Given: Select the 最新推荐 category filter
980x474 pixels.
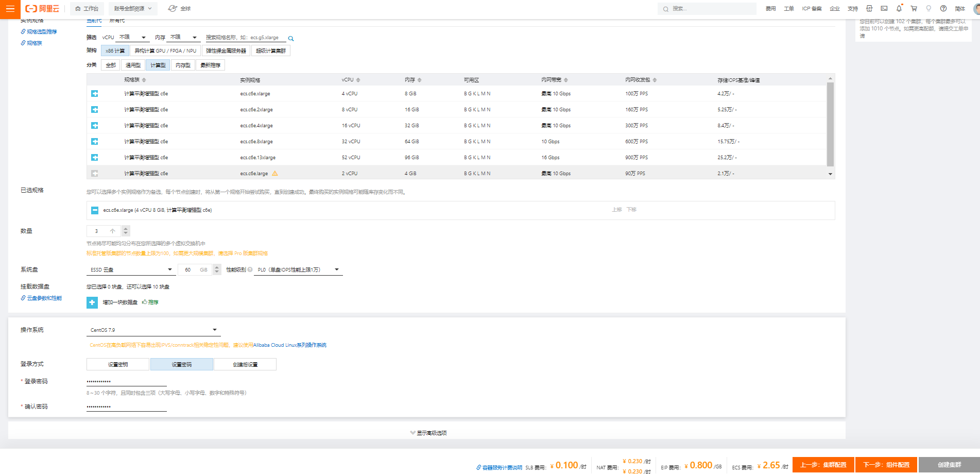Looking at the screenshot, I should (210, 65).
